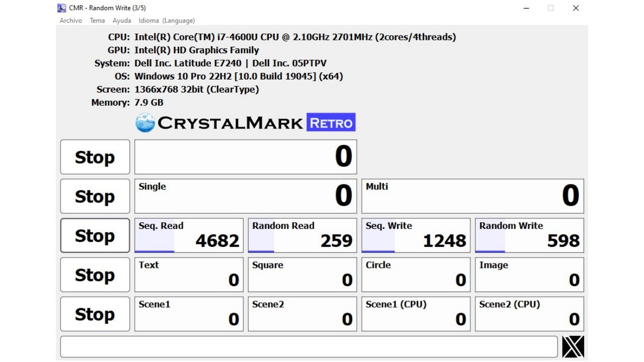This screenshot has height=362, width=644.
Task: Select the Single CPU score box
Action: [246, 196]
